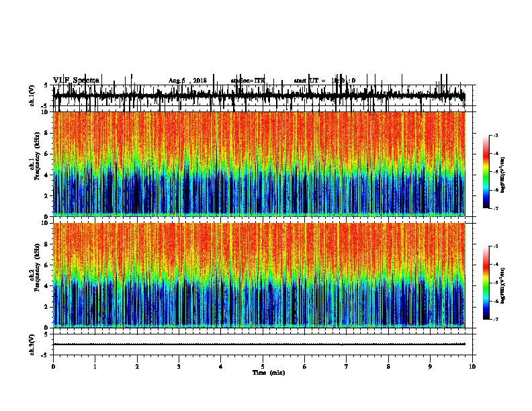Click the ch.2 color bar log(PSD) label
The height and width of the screenshot is (411, 532).
point(503,285)
